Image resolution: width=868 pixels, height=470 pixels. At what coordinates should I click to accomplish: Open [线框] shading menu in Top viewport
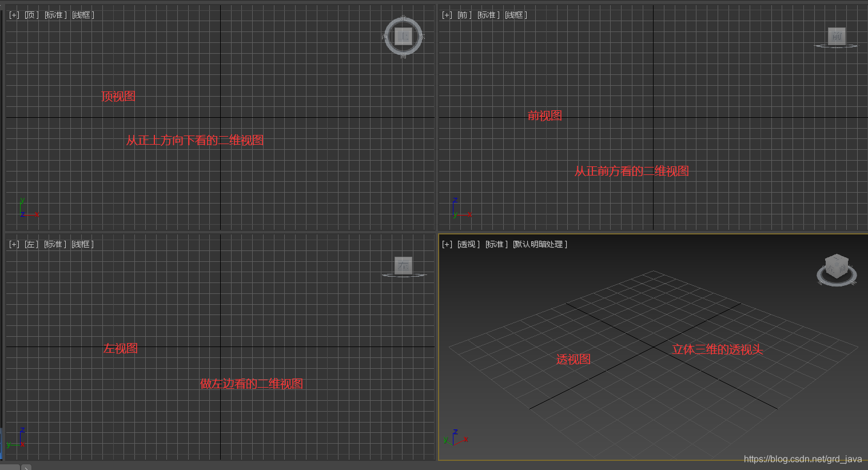click(x=83, y=15)
